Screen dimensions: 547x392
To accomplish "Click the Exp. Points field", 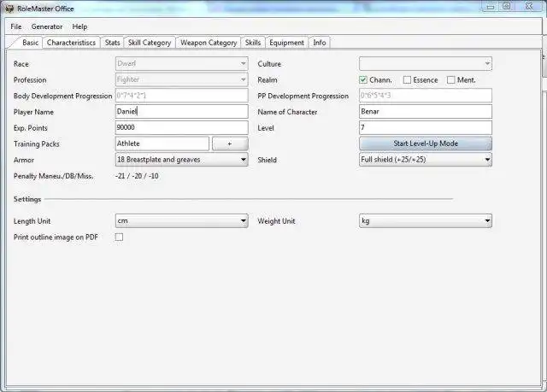I will [182, 127].
